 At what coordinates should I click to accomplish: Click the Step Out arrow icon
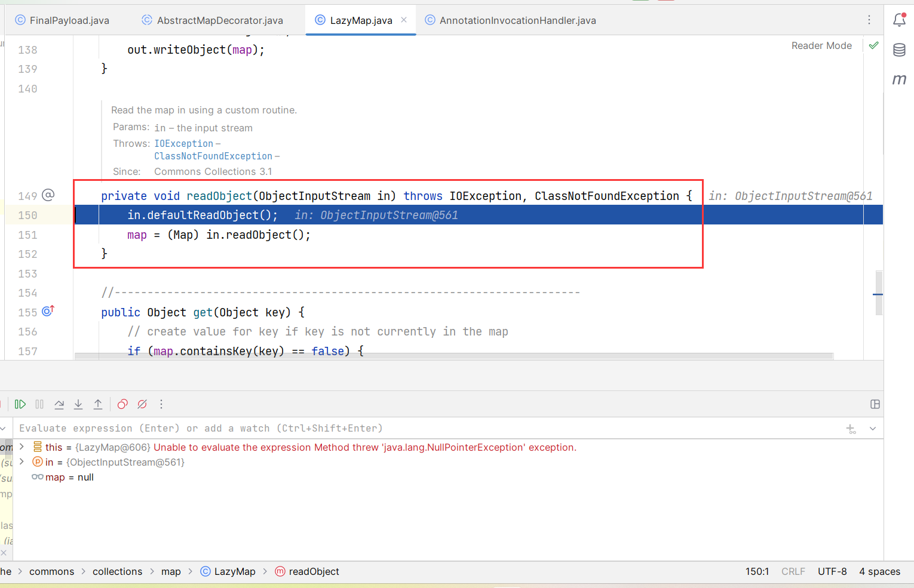tap(98, 404)
